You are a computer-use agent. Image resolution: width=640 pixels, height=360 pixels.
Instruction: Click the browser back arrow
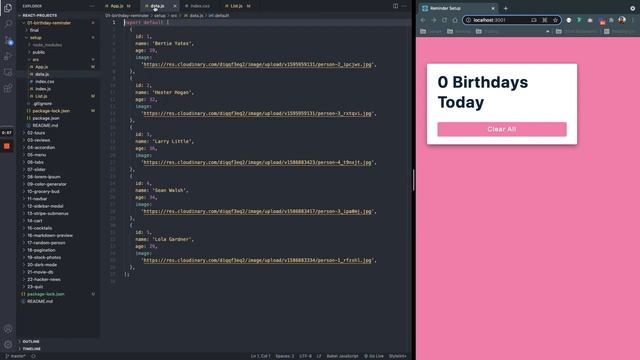[423, 20]
